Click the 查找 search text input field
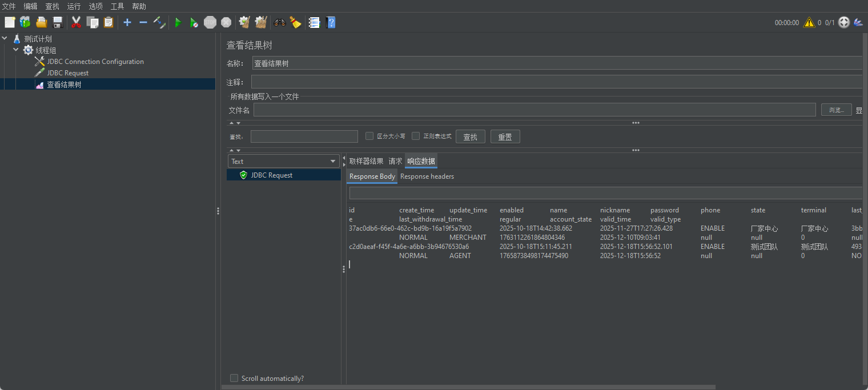Screen dimensions: 868x390 coord(304,136)
